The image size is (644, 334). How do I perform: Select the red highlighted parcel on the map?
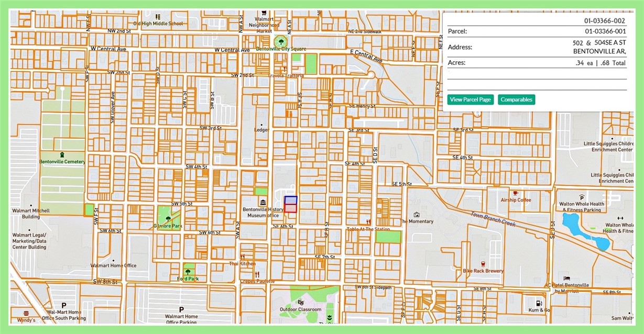click(x=291, y=208)
